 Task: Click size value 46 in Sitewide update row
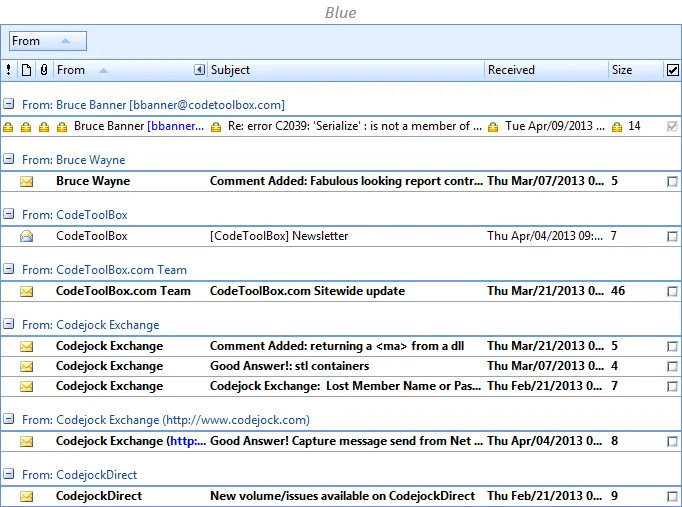point(618,291)
